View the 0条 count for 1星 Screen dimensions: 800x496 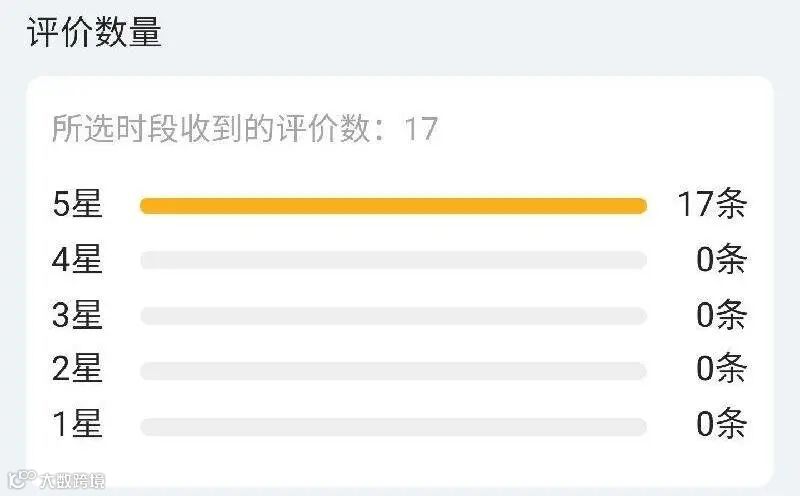[721, 424]
